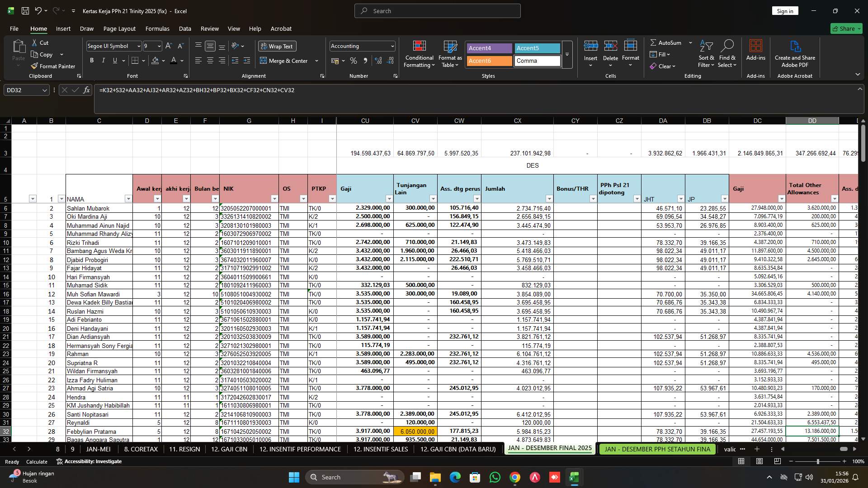
Task: Select the Fill Color bucket icon
Action: tap(155, 61)
